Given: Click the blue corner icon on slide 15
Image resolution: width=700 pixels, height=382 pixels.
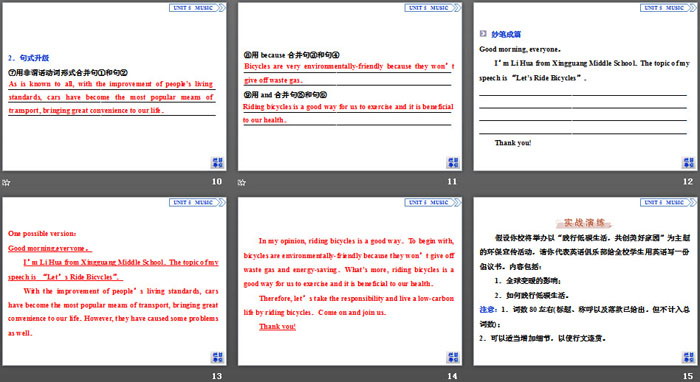Looking at the screenshot, I should pyautogui.click(x=688, y=357).
